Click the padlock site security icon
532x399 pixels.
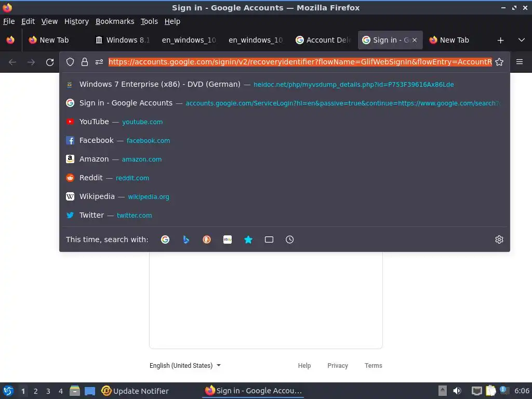pos(85,62)
